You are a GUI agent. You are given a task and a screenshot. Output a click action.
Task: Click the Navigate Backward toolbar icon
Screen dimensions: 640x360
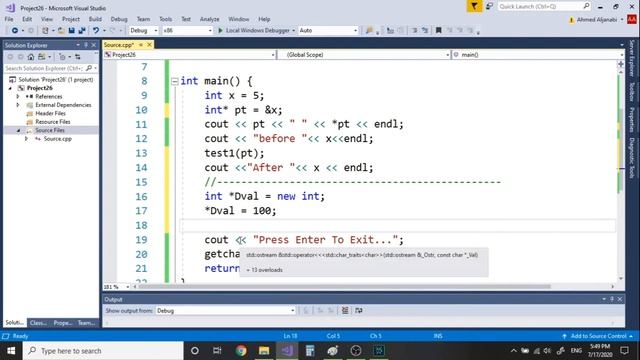pyautogui.click(x=15, y=31)
